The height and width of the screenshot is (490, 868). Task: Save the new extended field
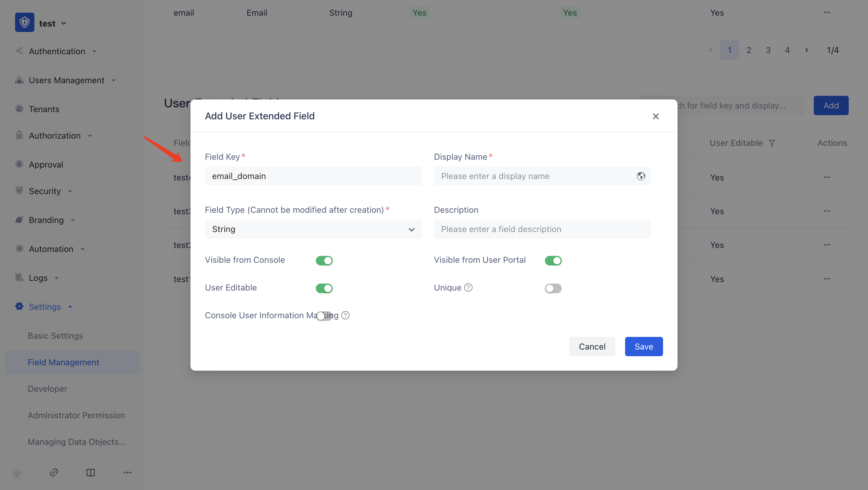(x=643, y=347)
